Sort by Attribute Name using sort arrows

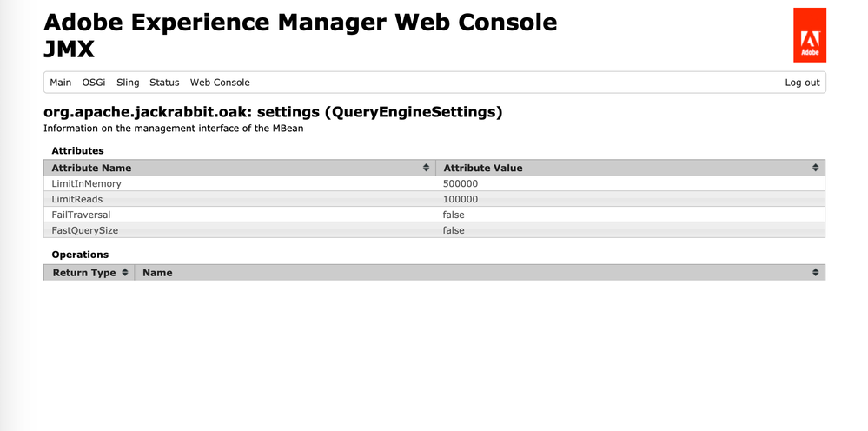426,168
